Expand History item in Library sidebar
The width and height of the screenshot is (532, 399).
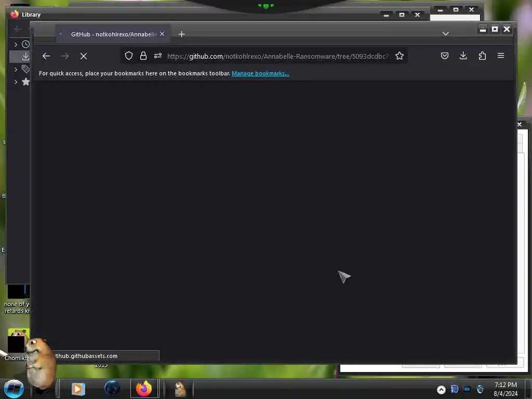pyautogui.click(x=16, y=45)
